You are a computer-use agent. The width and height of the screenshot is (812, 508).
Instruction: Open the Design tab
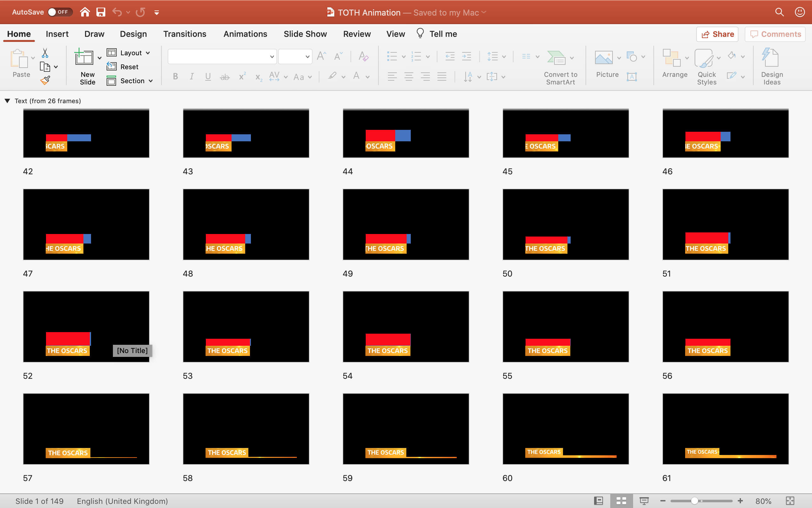click(133, 34)
